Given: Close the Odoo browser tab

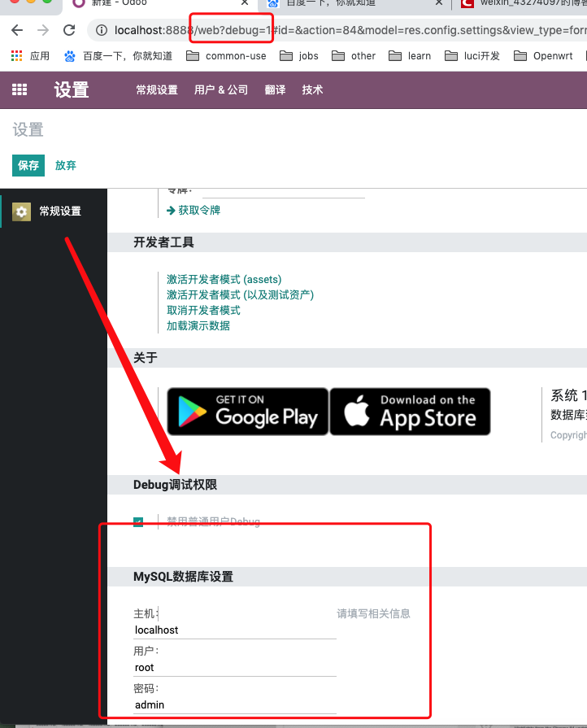Looking at the screenshot, I should pyautogui.click(x=245, y=2).
